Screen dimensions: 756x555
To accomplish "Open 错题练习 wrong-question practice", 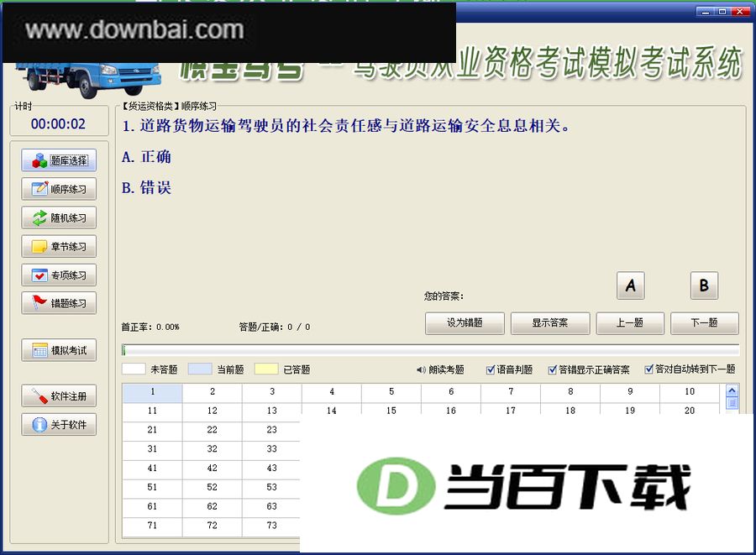I will [59, 303].
